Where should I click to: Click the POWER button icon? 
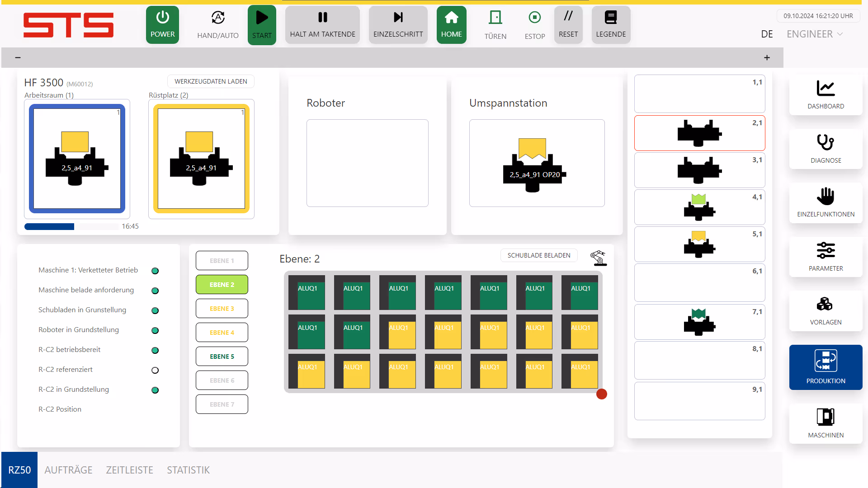click(162, 18)
